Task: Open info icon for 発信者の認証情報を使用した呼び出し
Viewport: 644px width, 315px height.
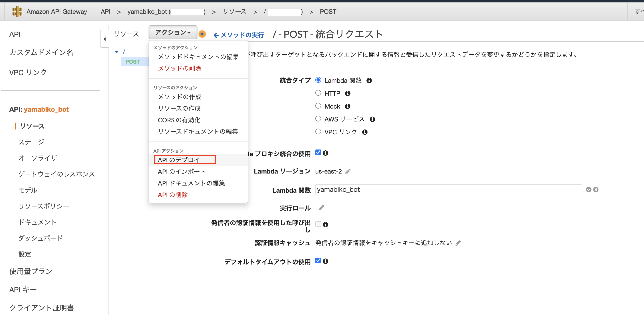Action: [x=325, y=224]
